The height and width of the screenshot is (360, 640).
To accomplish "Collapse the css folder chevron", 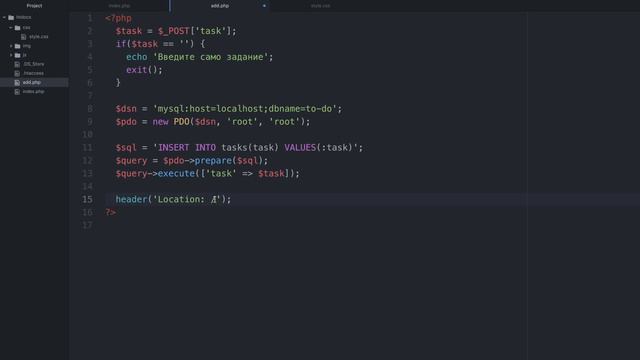I will (11, 28).
